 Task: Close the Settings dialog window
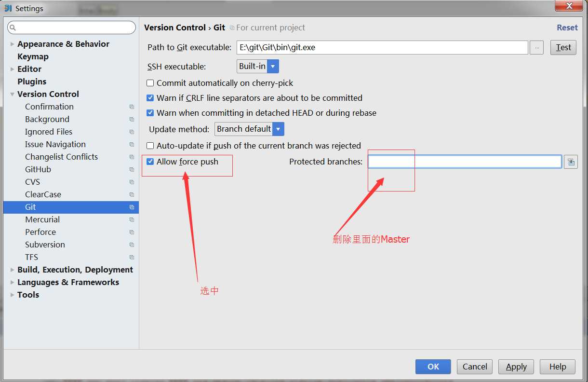tap(569, 6)
